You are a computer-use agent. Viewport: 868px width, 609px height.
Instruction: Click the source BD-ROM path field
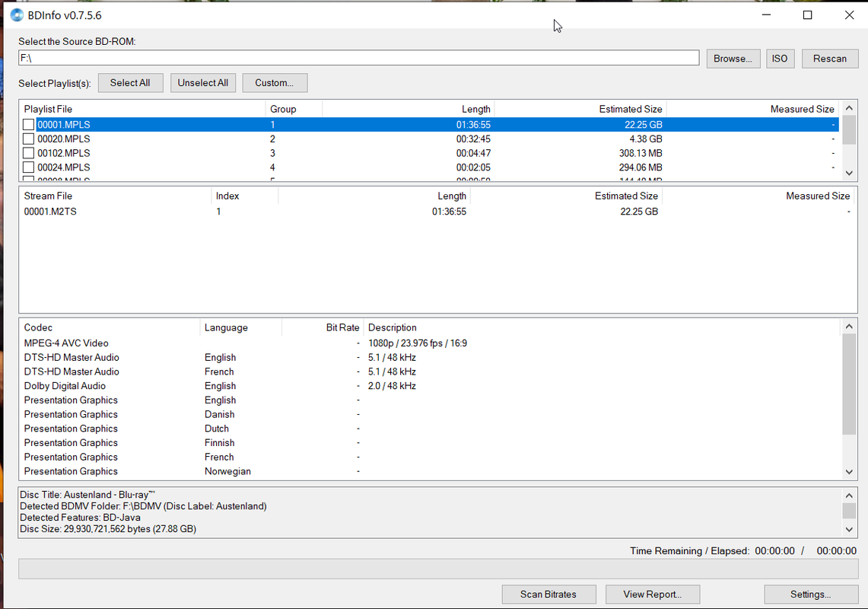pos(359,58)
